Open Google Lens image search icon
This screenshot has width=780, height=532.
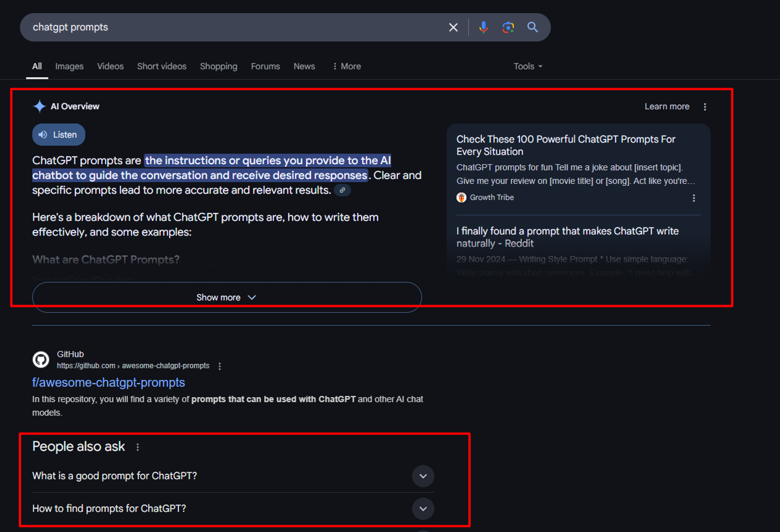(x=508, y=27)
